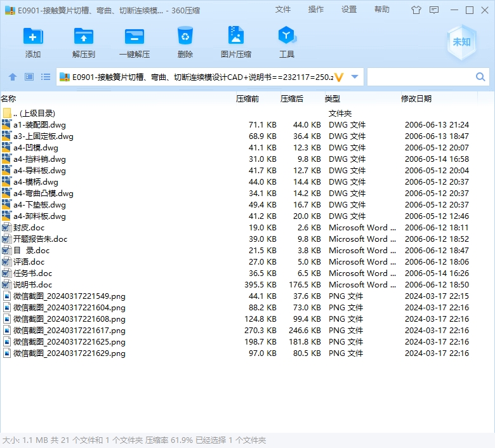Select the a4-下垫板.dwg file name

coord(39,205)
